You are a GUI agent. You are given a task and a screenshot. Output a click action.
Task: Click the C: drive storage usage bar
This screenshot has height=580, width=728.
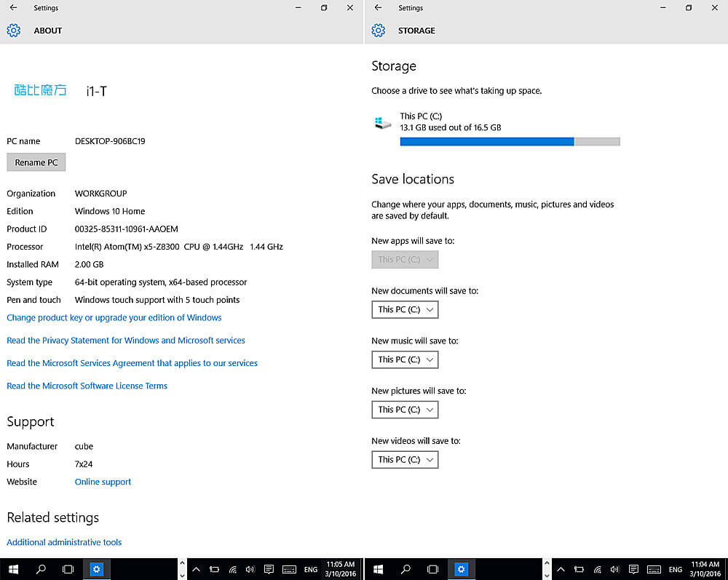510,141
